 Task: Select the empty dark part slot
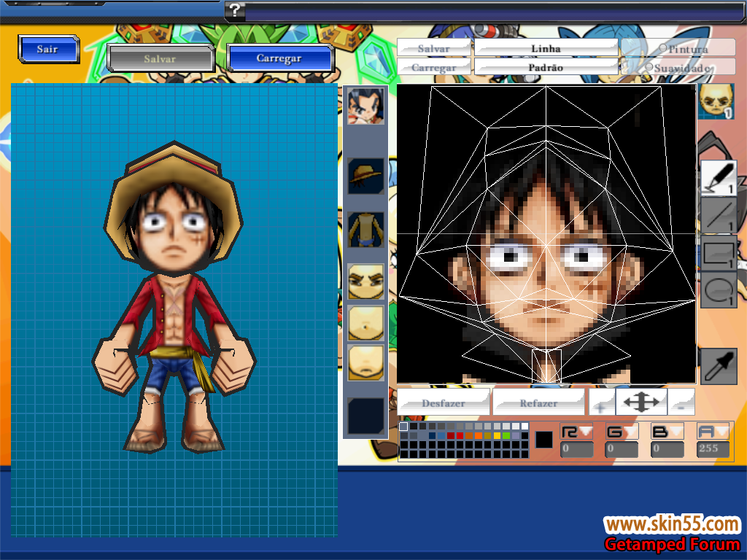pyautogui.click(x=366, y=416)
